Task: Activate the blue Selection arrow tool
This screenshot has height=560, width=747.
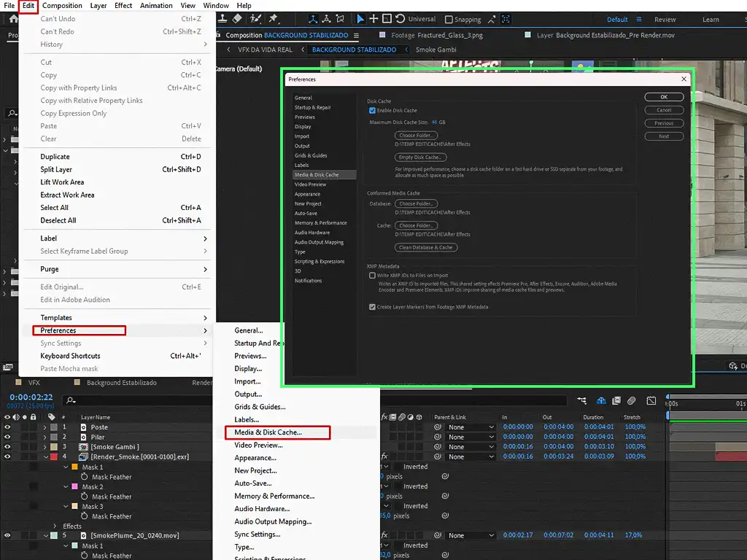Action: 360,19
